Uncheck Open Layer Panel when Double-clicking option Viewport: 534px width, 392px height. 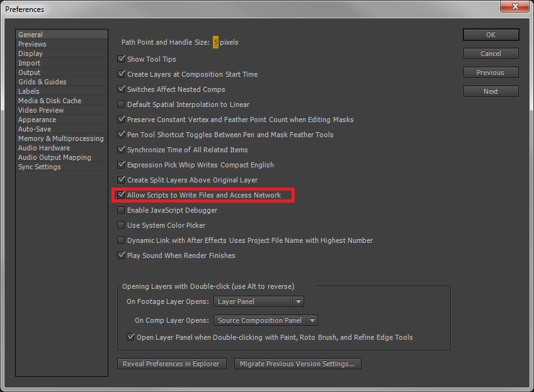coord(131,337)
